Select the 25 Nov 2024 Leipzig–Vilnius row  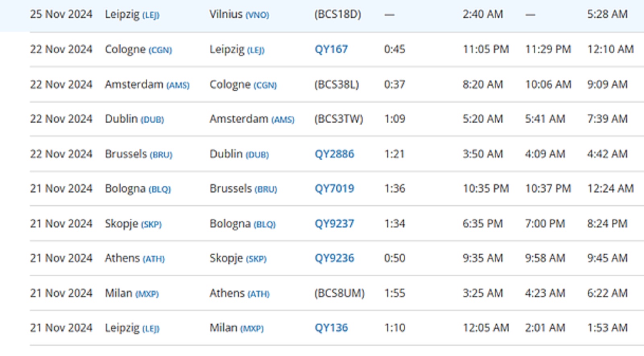[x=60, y=14]
